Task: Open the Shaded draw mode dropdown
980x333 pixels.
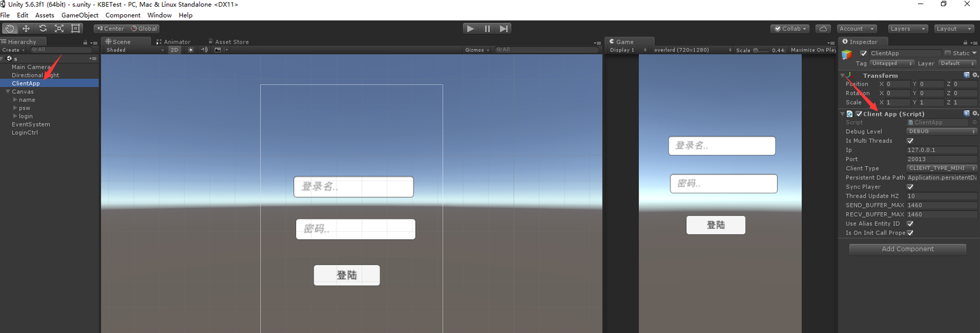Action: coord(135,50)
